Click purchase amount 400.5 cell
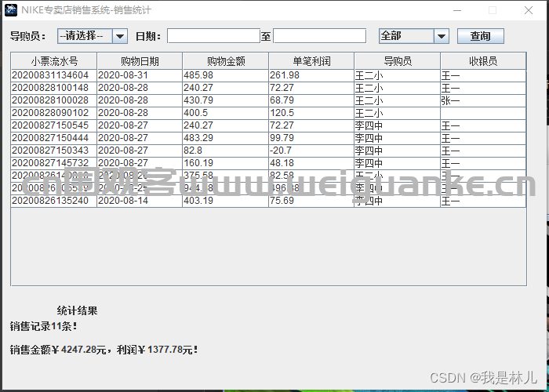The height and width of the screenshot is (392, 549). 226,113
